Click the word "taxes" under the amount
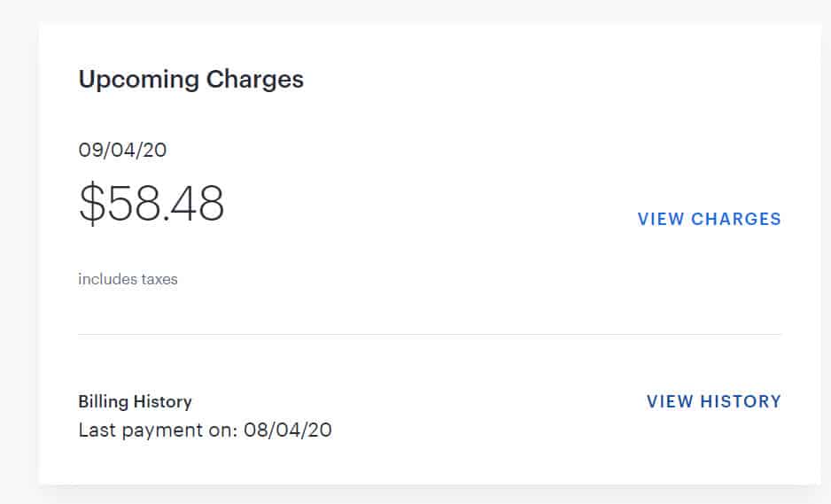The image size is (831, 504). tap(159, 279)
